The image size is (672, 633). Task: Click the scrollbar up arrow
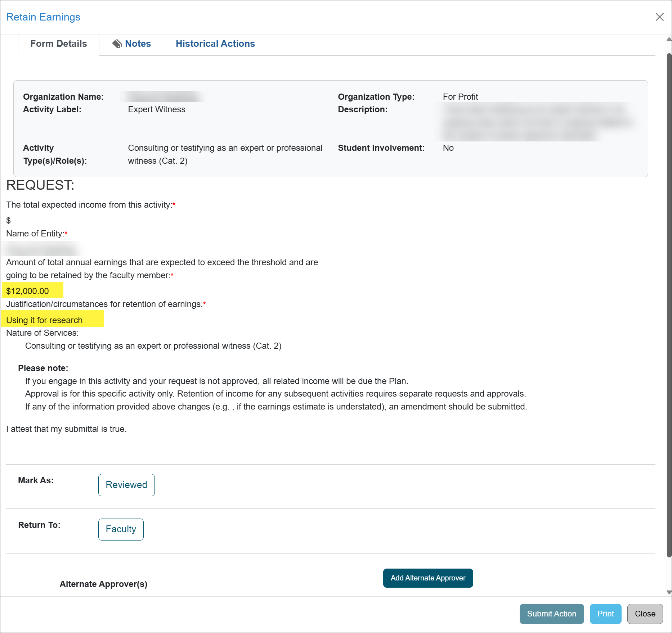pyautogui.click(x=669, y=39)
